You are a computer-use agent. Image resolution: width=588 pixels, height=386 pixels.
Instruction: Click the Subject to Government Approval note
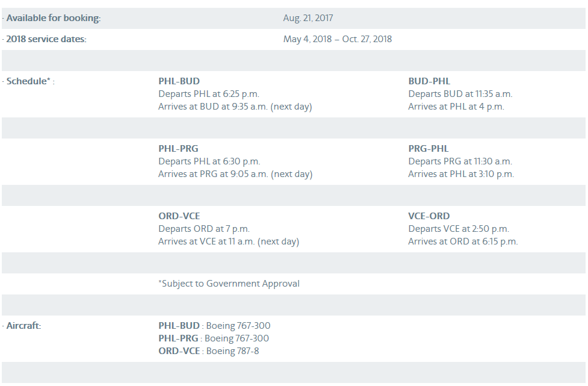click(x=229, y=284)
